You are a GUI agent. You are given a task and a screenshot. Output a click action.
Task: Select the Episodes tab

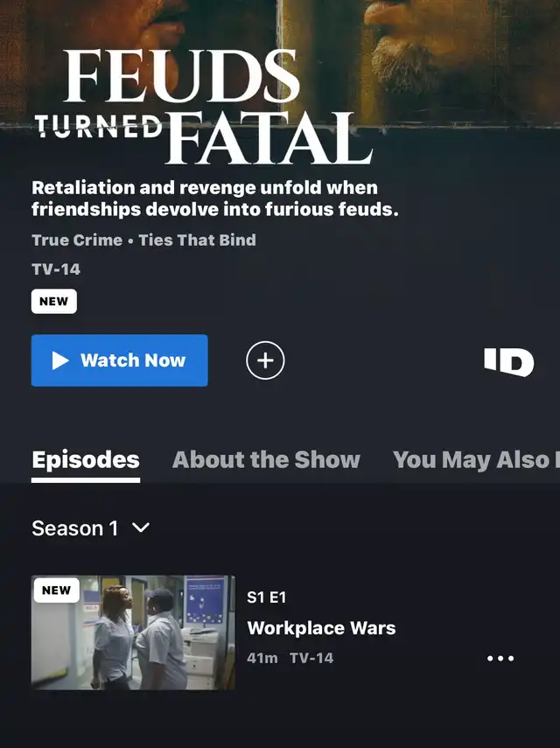point(86,460)
